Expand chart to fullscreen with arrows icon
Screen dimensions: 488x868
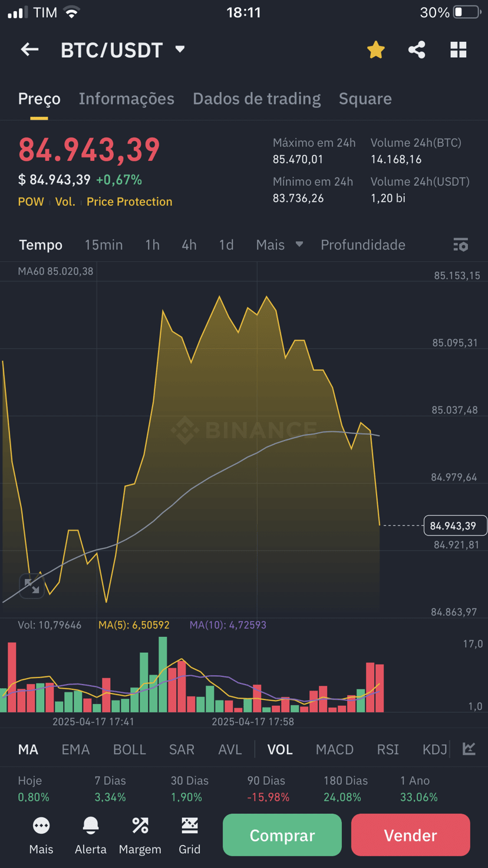click(32, 586)
